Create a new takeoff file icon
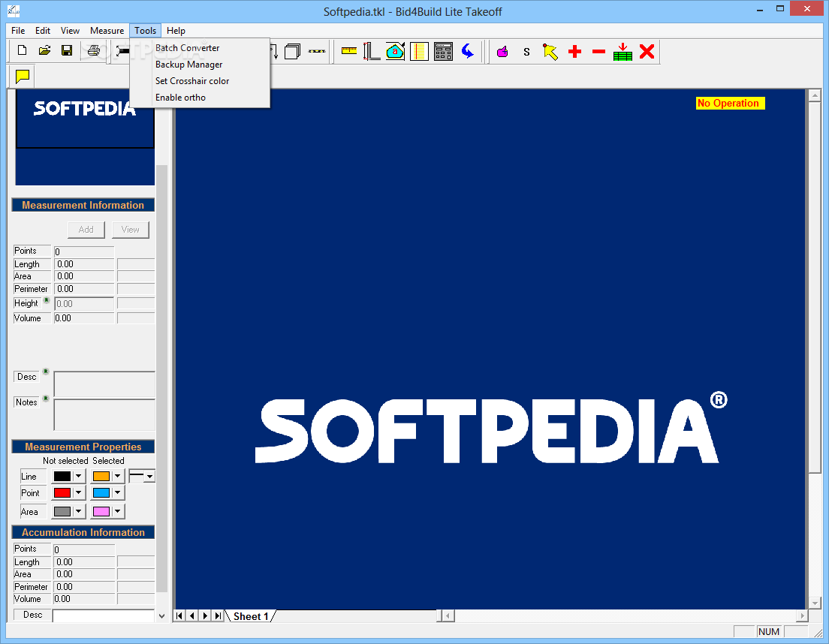Viewport: 829px width, 644px height. [x=23, y=51]
